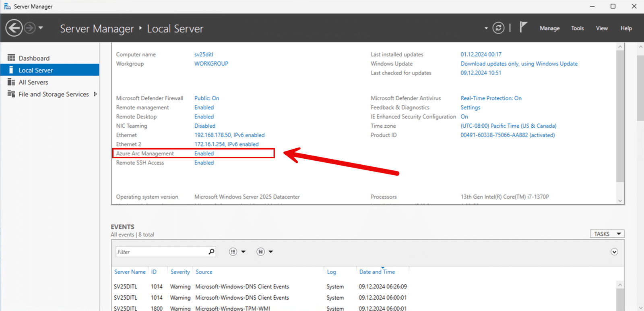Expand File and Storage Services arrow
Screen dimensions: 644x311
click(95, 94)
